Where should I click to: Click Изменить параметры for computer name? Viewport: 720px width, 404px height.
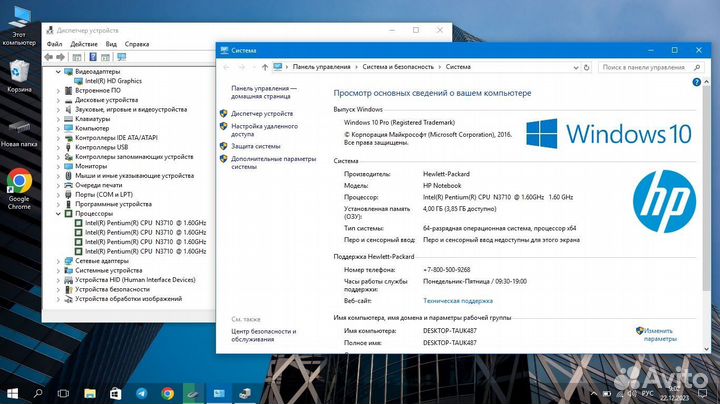coord(660,334)
